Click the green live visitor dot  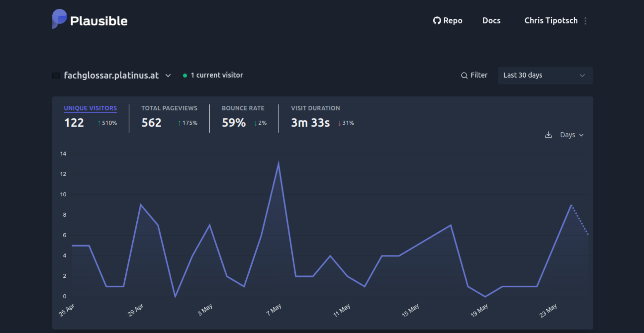(x=185, y=76)
